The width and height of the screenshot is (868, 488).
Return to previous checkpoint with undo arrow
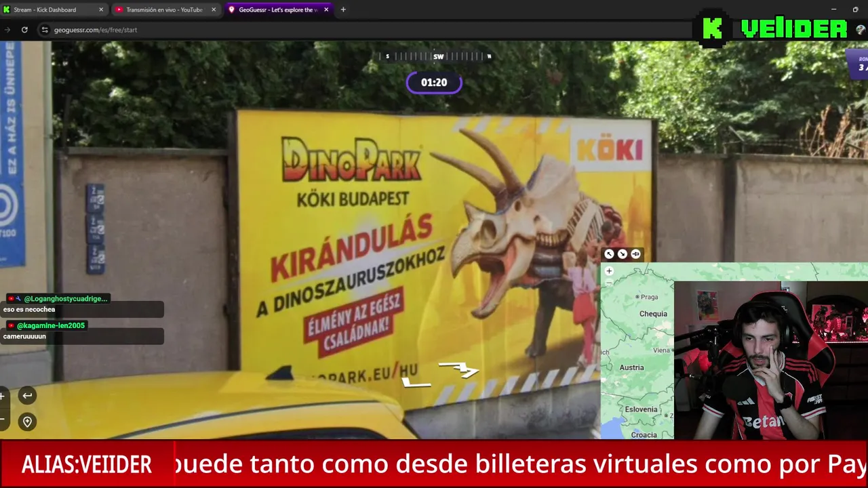(x=27, y=396)
